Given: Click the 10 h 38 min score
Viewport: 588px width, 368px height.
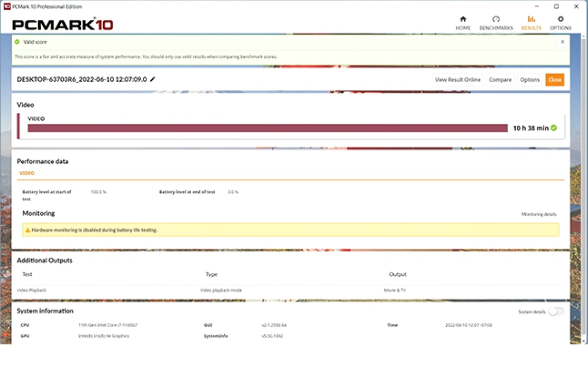Looking at the screenshot, I should 531,128.
